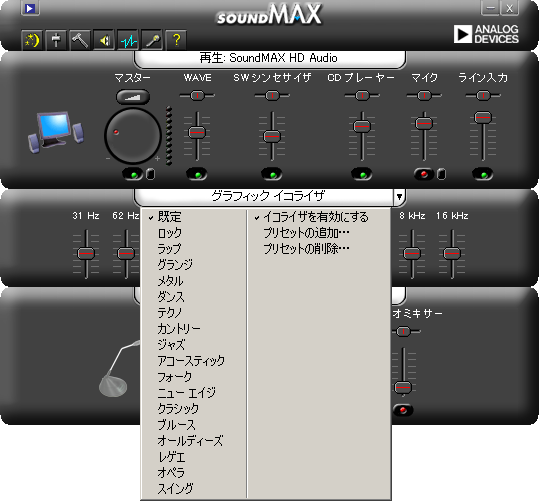Select the ニュー エイジ preset
Viewport: 539px width, 501px height.
194,393
